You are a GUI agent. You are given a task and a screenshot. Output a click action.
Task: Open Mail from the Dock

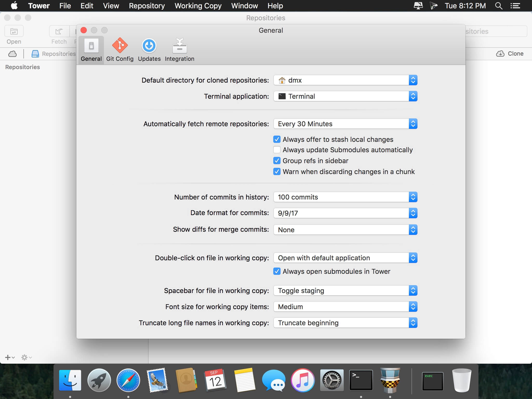[157, 380]
